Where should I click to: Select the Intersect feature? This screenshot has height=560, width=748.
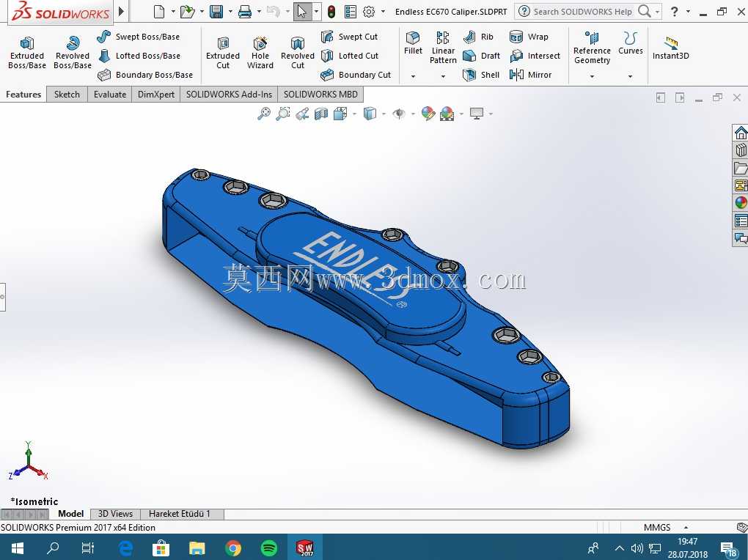tap(535, 56)
